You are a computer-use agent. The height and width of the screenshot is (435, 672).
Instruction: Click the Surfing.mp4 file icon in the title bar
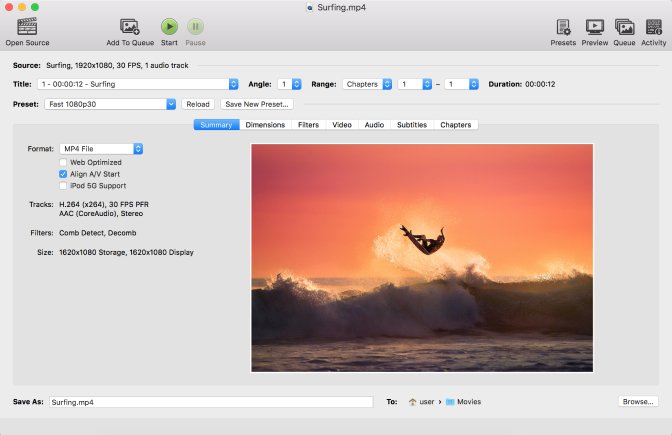309,7
